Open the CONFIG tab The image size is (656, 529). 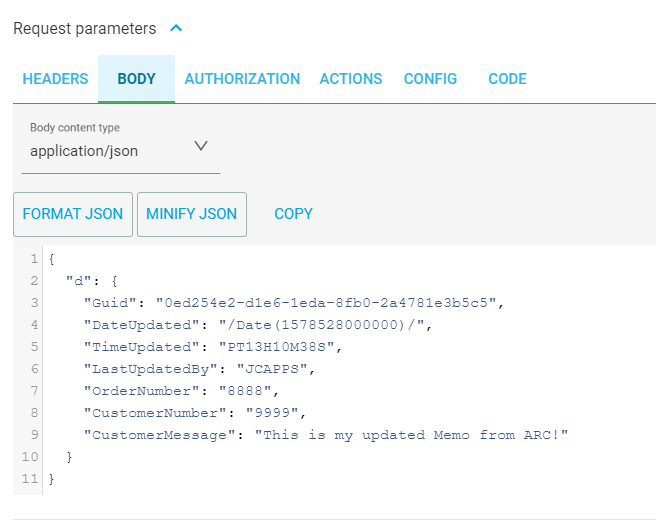coord(430,79)
